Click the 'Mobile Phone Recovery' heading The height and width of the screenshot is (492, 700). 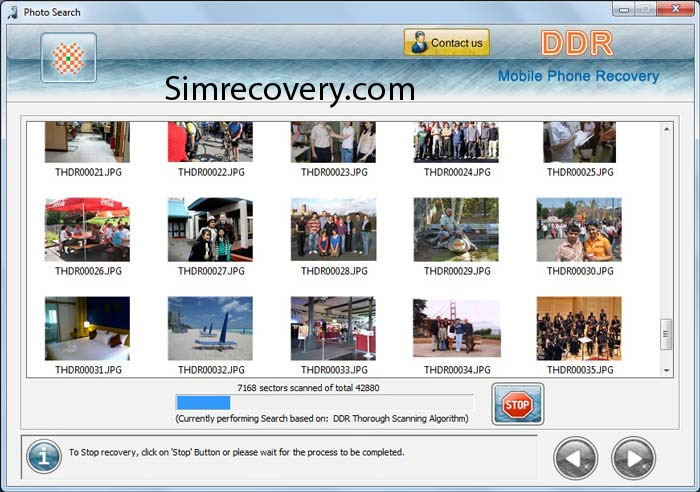click(x=579, y=76)
